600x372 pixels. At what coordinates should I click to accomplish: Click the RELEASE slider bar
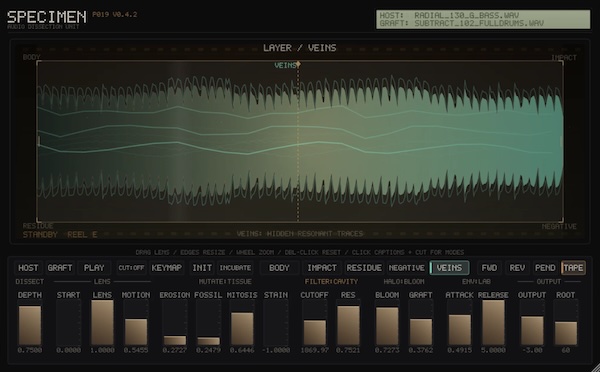(493, 323)
